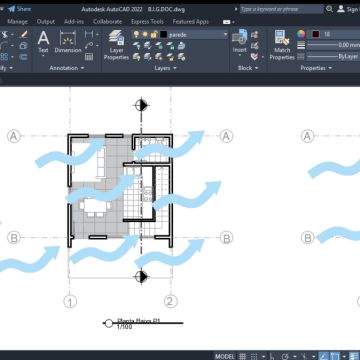Click the layer Unisolate icon
Image resolution: width=360 pixels, height=360 pixels.
coord(148,57)
